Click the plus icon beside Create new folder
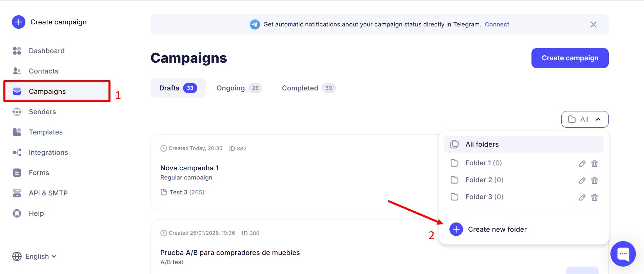Image resolution: width=644 pixels, height=274 pixels. point(456,229)
